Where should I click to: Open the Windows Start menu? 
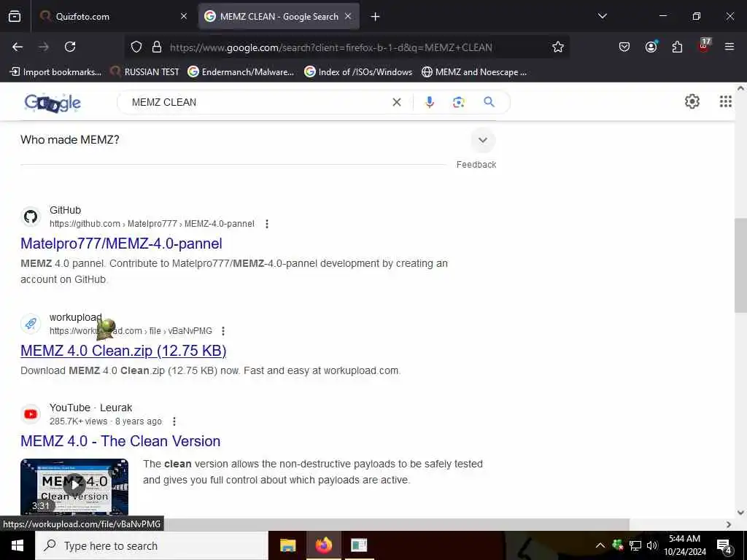point(18,545)
